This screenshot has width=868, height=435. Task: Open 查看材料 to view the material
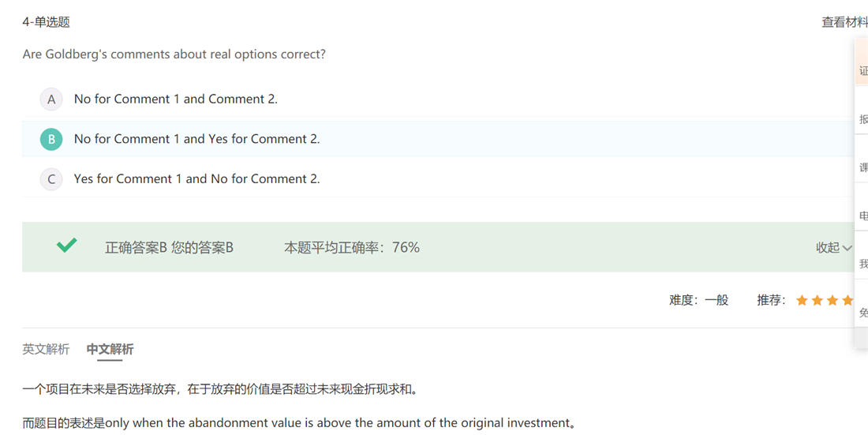tap(844, 22)
